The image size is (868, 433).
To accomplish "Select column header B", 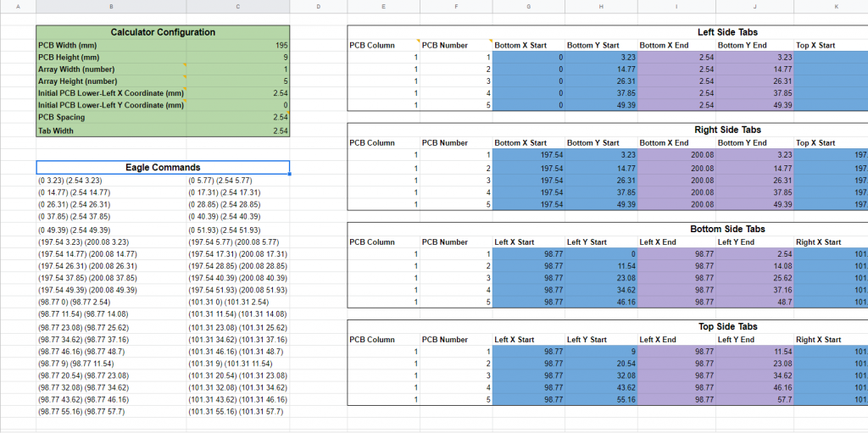I will tap(112, 7).
